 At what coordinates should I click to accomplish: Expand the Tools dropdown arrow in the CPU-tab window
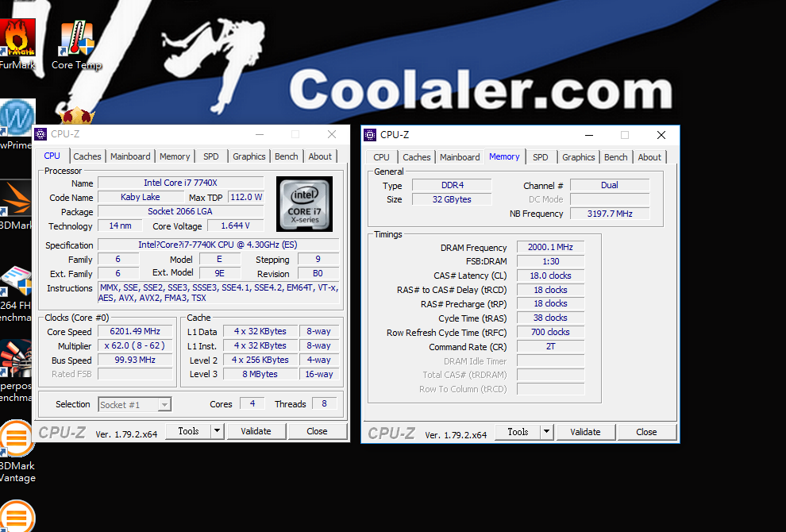[217, 431]
